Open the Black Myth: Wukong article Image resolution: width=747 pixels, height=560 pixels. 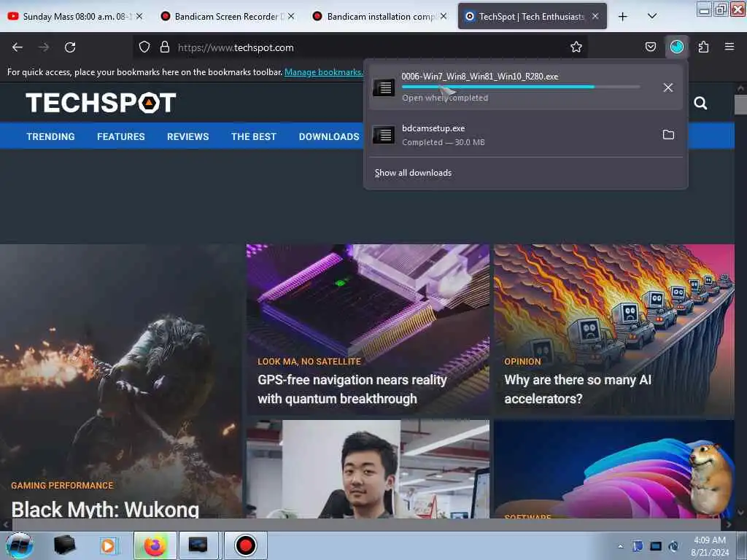105,509
